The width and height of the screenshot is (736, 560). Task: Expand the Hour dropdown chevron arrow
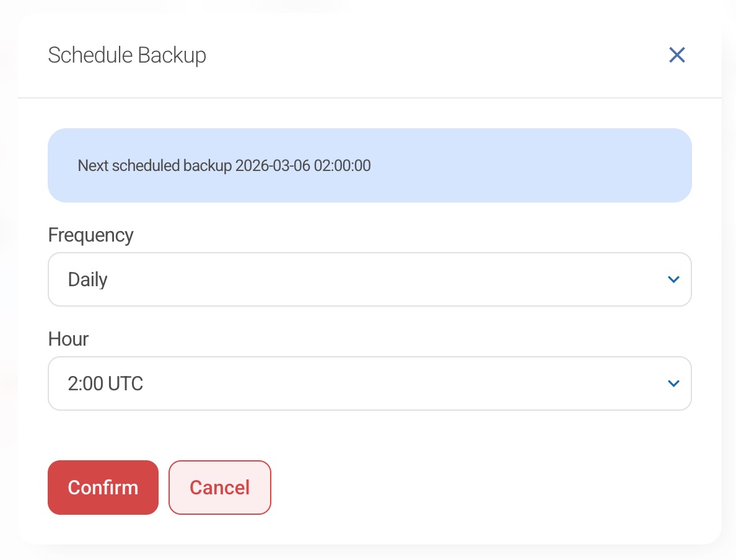(673, 383)
